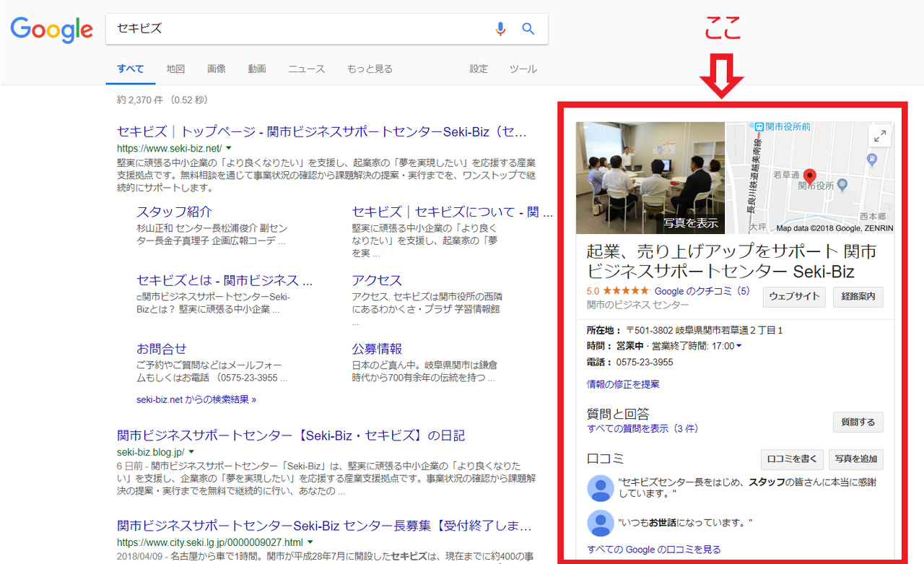Open the アクセス sitelink
Screen dimensions: 924x564
[377, 280]
